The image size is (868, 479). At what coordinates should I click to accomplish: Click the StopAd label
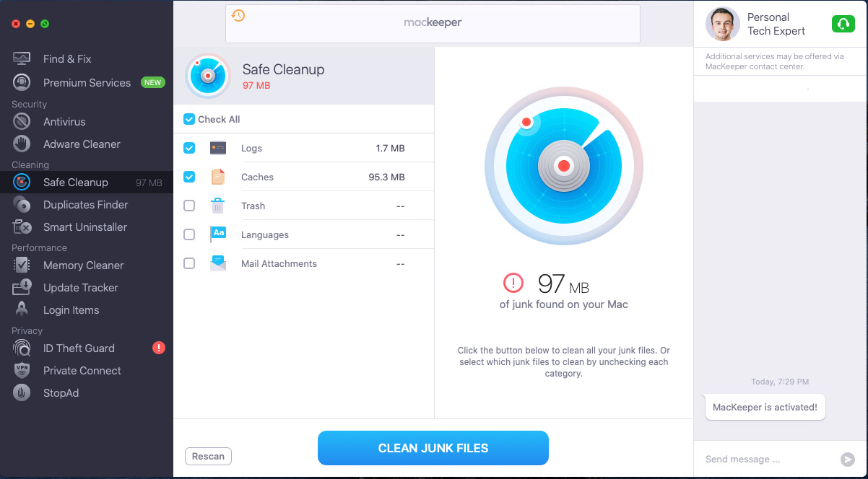coord(61,393)
